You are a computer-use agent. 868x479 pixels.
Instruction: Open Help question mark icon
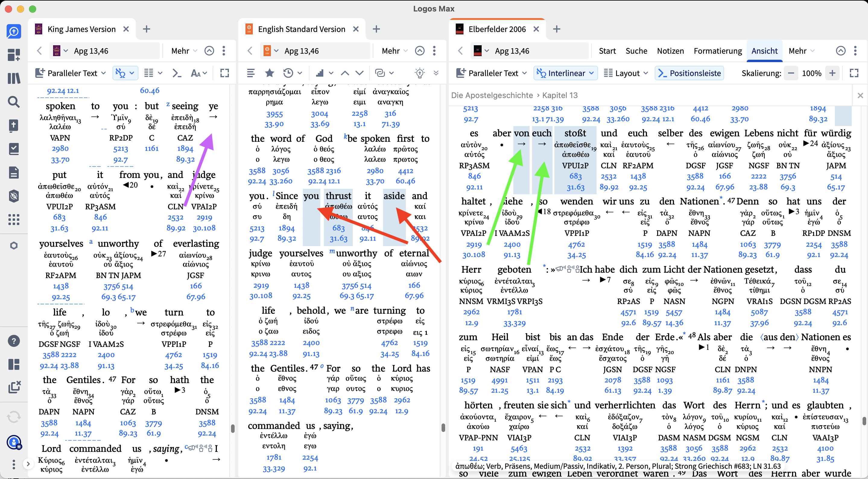[x=14, y=341]
